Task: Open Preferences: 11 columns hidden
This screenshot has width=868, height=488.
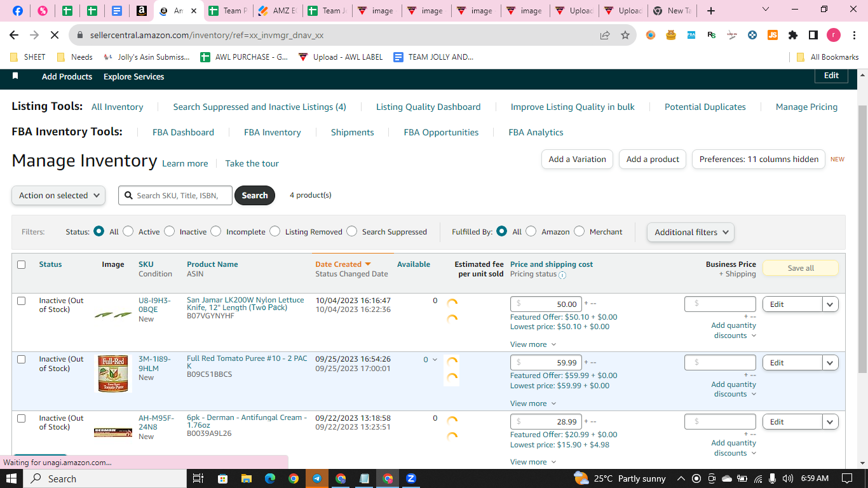Action: (x=759, y=159)
